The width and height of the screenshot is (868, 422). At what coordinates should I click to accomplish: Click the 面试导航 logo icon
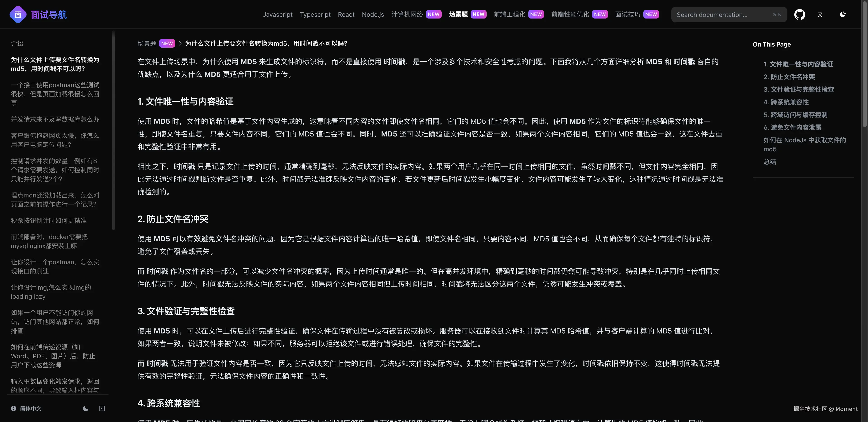18,14
